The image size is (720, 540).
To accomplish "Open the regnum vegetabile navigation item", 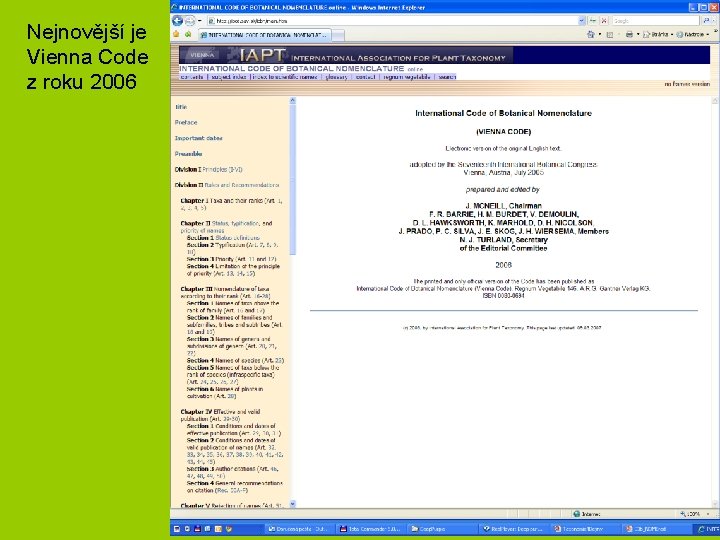I will coord(407,77).
